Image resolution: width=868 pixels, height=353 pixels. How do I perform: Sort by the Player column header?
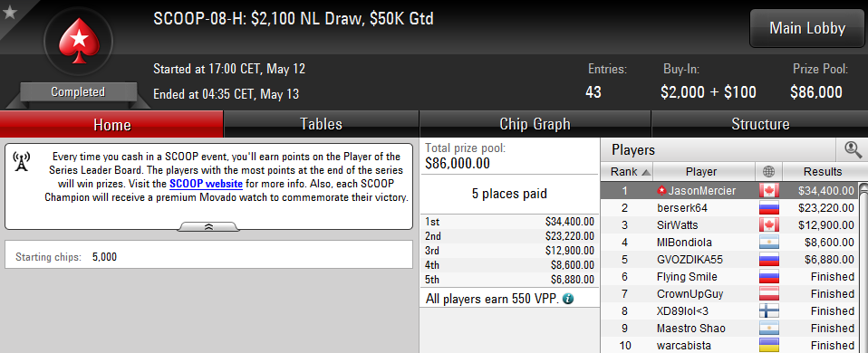point(700,171)
